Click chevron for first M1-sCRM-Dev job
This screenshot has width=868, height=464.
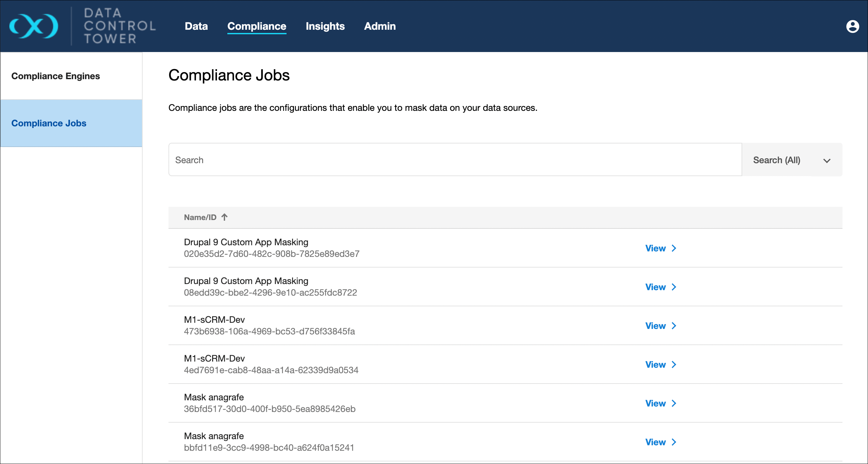[x=674, y=326]
